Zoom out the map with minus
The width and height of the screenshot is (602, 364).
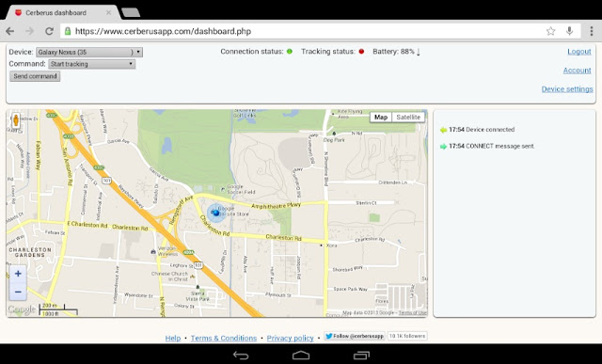coord(18,292)
